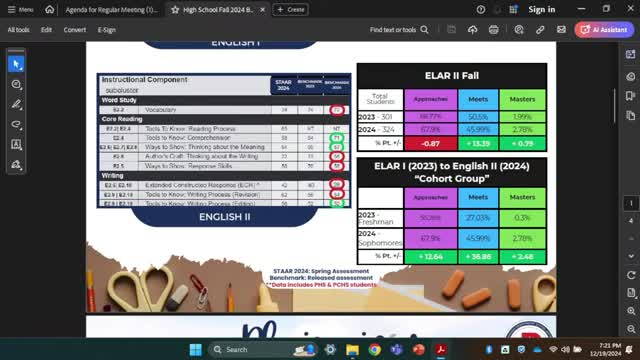Click the stamp signature tool
640x360 pixels.
16,164
